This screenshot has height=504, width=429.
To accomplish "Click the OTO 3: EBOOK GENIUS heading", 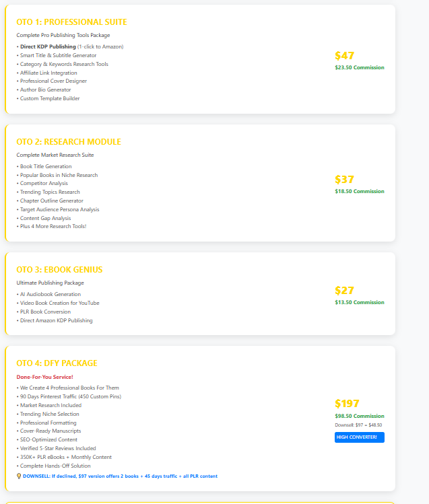I will (x=59, y=270).
